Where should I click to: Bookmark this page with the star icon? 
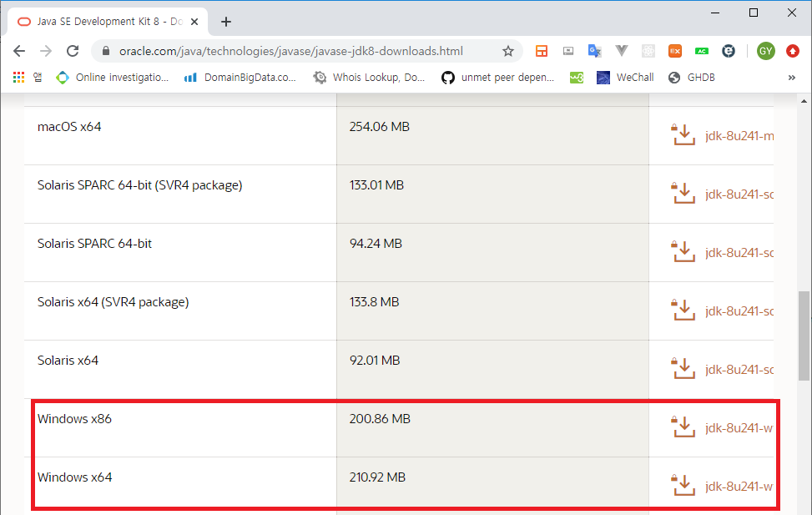pos(508,51)
